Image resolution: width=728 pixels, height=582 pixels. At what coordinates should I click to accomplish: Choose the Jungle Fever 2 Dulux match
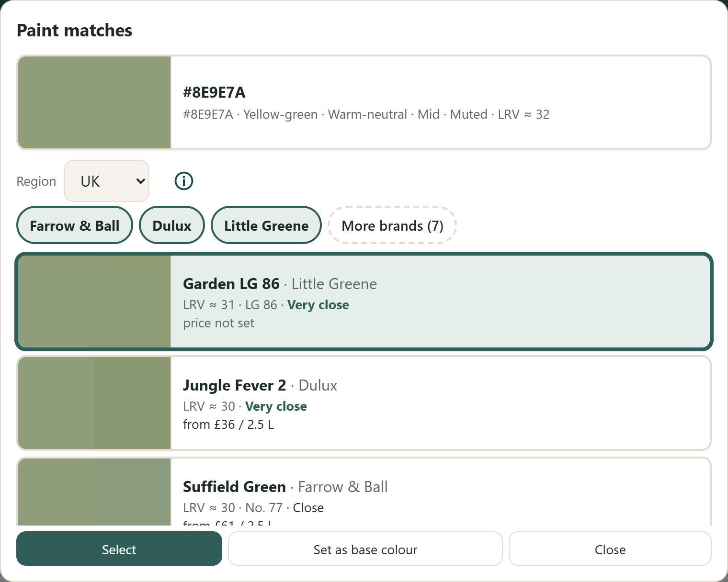364,403
